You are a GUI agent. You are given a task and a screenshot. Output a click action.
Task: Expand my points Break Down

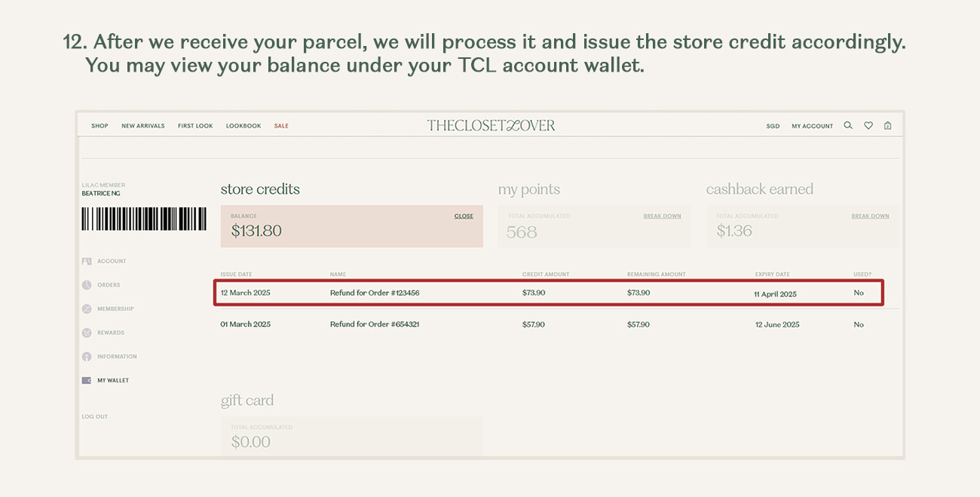tap(662, 216)
